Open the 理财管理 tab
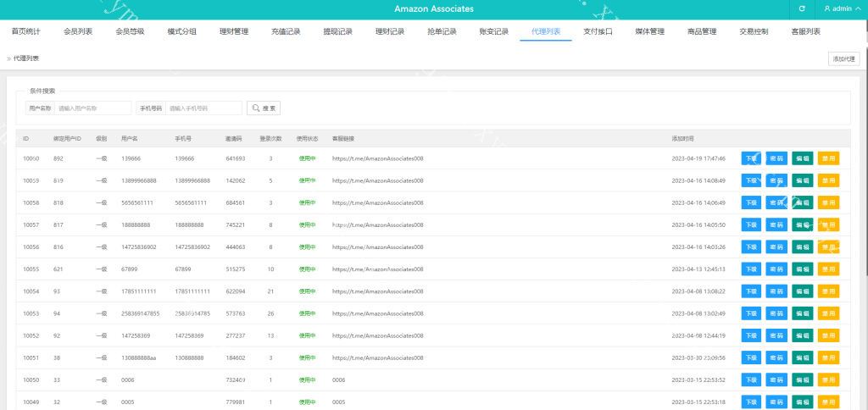 (234, 31)
